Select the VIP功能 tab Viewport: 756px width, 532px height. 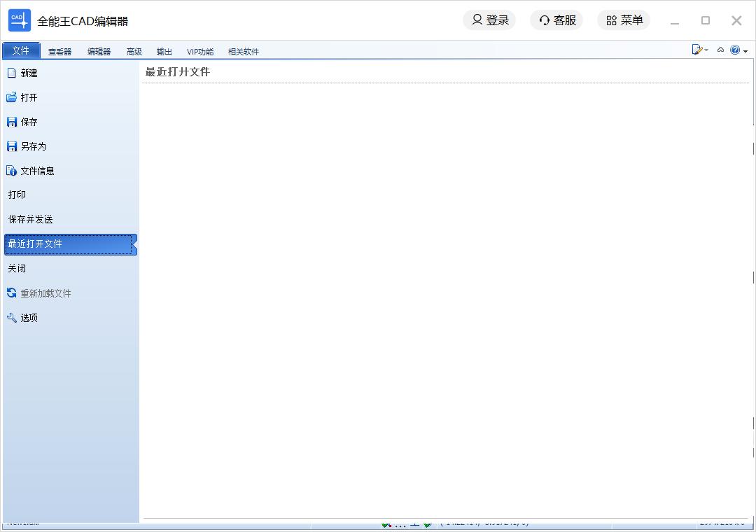[x=200, y=52]
